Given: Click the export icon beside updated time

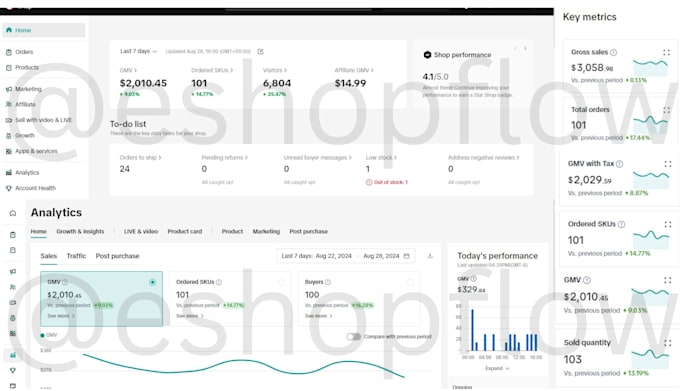Looking at the screenshot, I should coord(260,52).
